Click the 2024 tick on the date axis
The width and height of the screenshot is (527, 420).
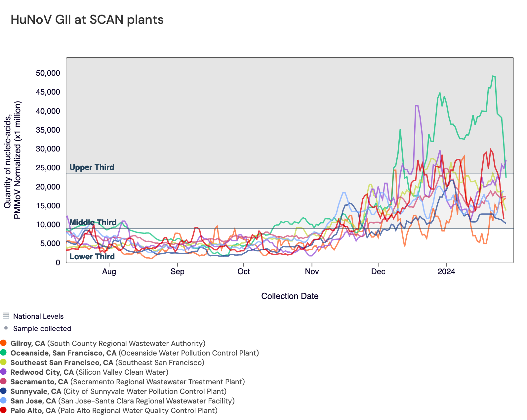tap(446, 272)
